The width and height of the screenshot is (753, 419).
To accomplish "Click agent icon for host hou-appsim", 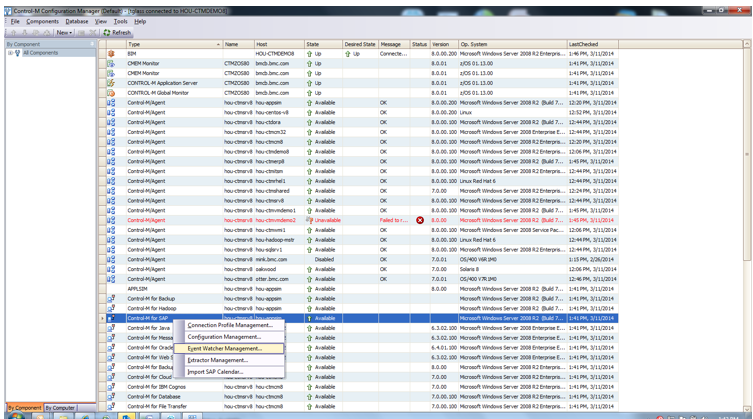I will click(111, 103).
